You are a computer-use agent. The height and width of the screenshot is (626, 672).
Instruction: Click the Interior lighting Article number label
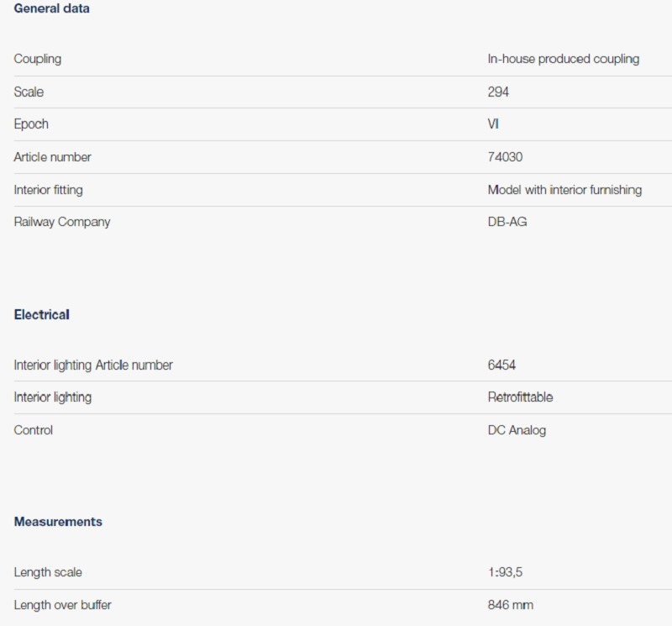pos(93,366)
